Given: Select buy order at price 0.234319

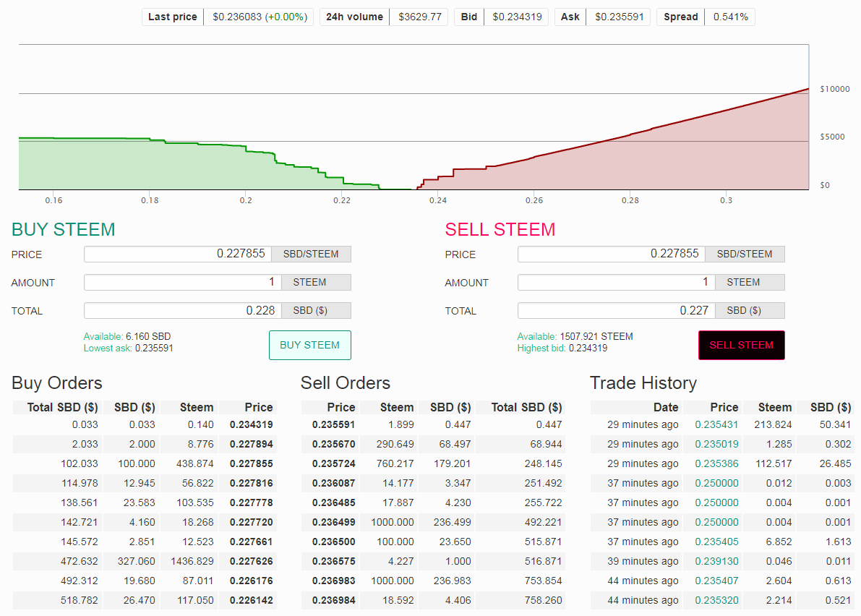Looking at the screenshot, I should click(145, 425).
